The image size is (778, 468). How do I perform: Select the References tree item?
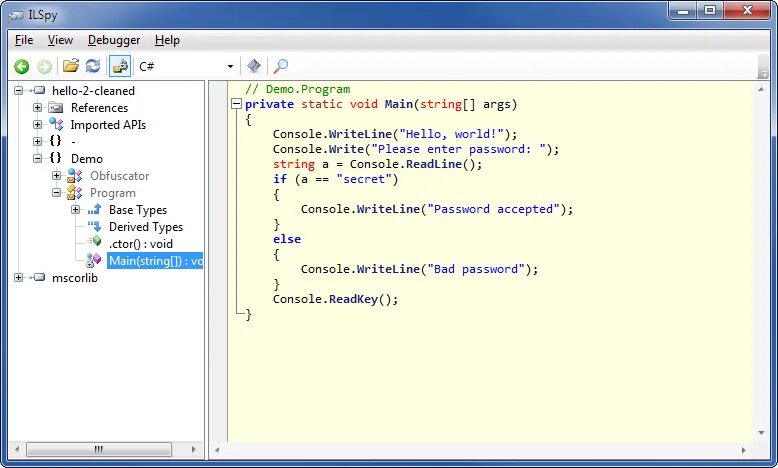click(99, 108)
